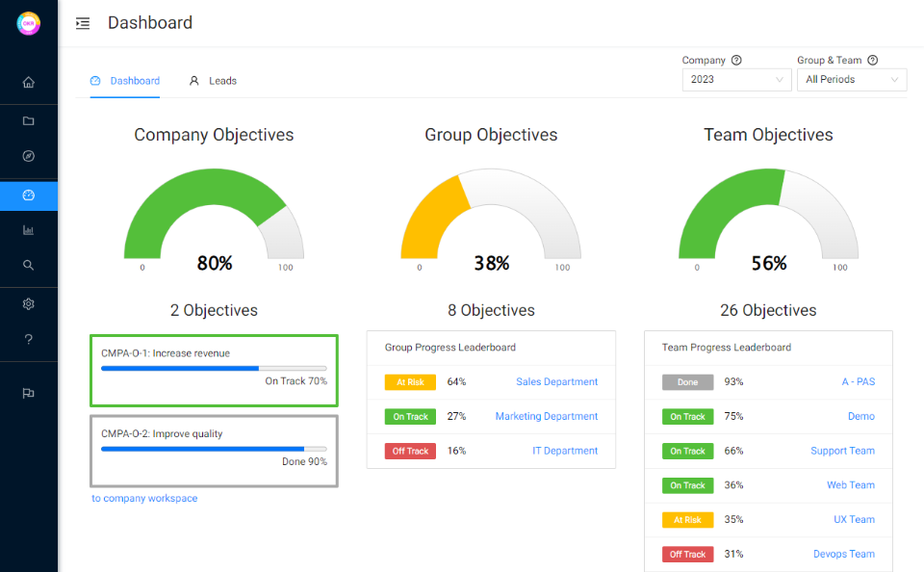This screenshot has height=572, width=924.
Task: Open the folder icon in the sidebar
Action: pyautogui.click(x=28, y=121)
